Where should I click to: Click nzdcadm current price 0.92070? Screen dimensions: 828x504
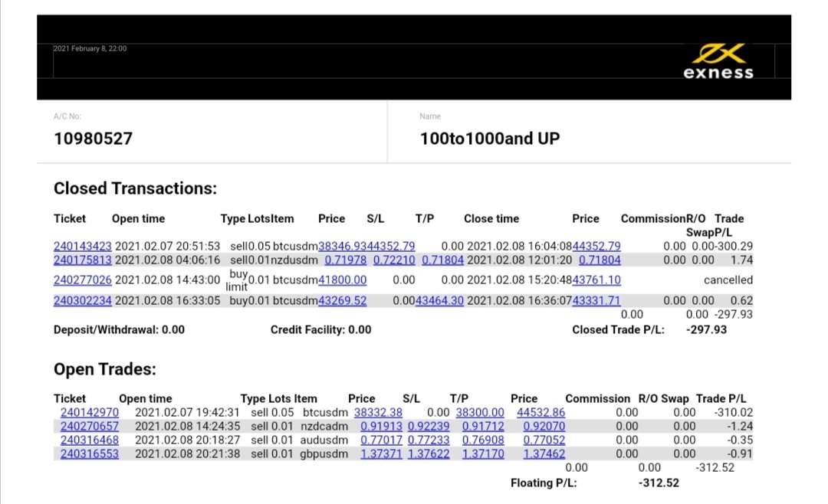(544, 426)
